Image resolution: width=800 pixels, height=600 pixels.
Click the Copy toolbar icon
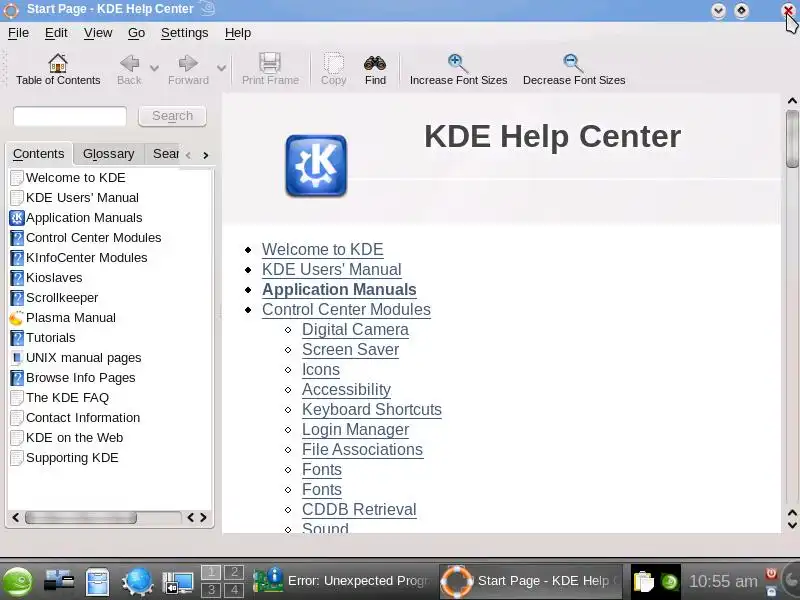(x=333, y=63)
